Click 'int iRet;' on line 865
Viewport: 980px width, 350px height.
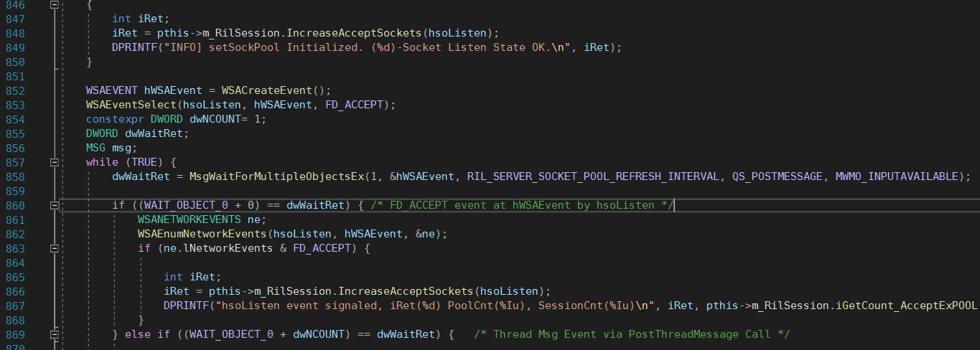point(192,277)
